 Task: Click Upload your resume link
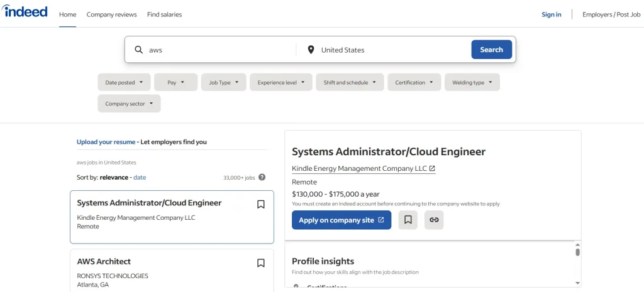pyautogui.click(x=106, y=142)
